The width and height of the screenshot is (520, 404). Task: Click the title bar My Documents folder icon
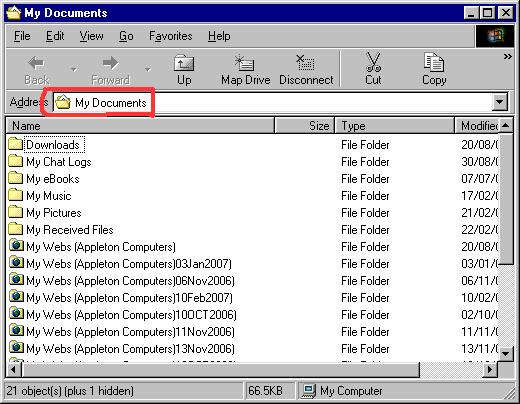(14, 13)
